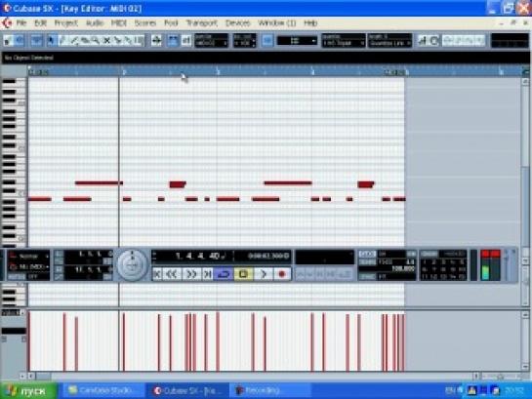Screen dimensions: 532x399
Task: Switch to Recording taskbar window
Action: click(x=269, y=391)
